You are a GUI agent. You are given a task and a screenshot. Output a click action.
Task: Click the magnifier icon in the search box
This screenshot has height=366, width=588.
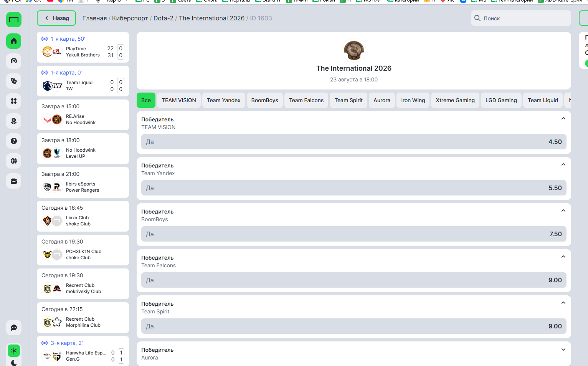tap(477, 18)
